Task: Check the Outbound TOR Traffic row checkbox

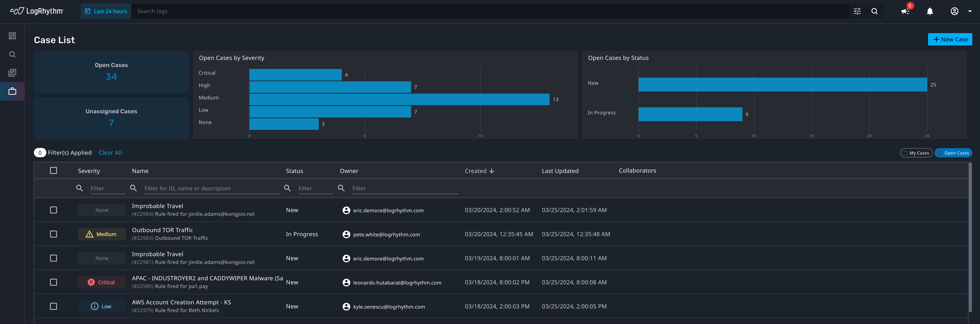Action: tap(54, 234)
